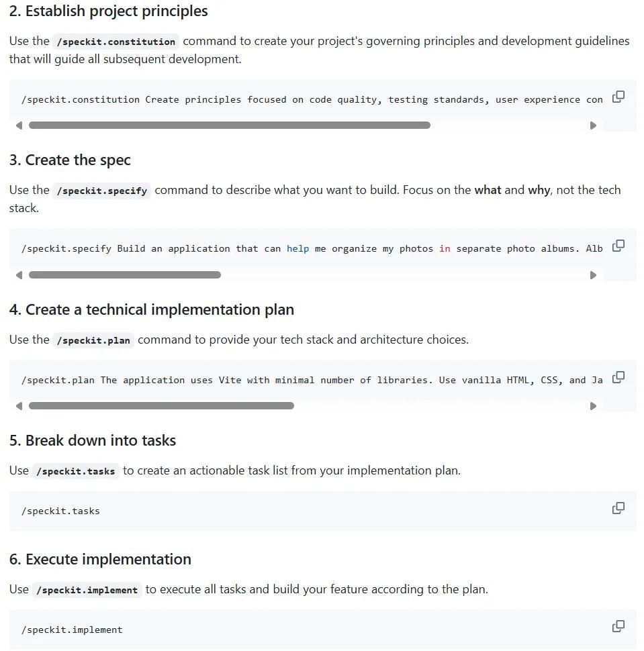This screenshot has height=651, width=644.
Task: Copy the /speckit.constitution code block
Action: click(618, 97)
